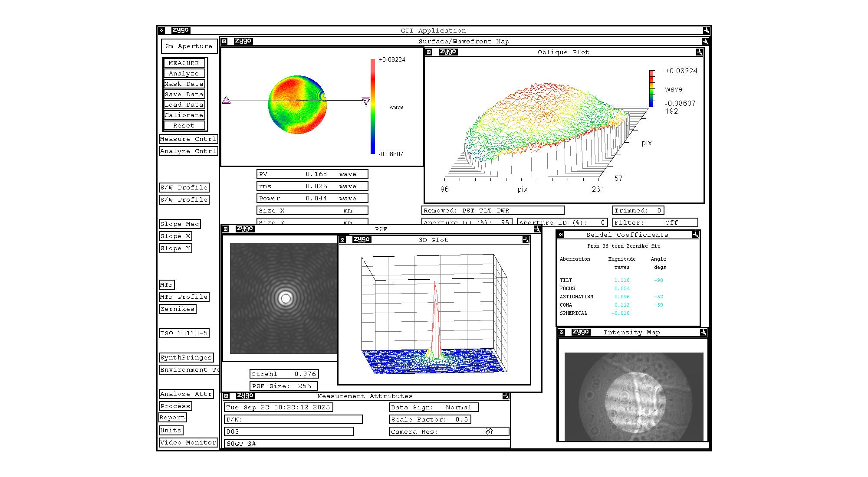Screen dimensions: 868x477
Task: Toggle the Filter Off setting
Action: pos(655,222)
